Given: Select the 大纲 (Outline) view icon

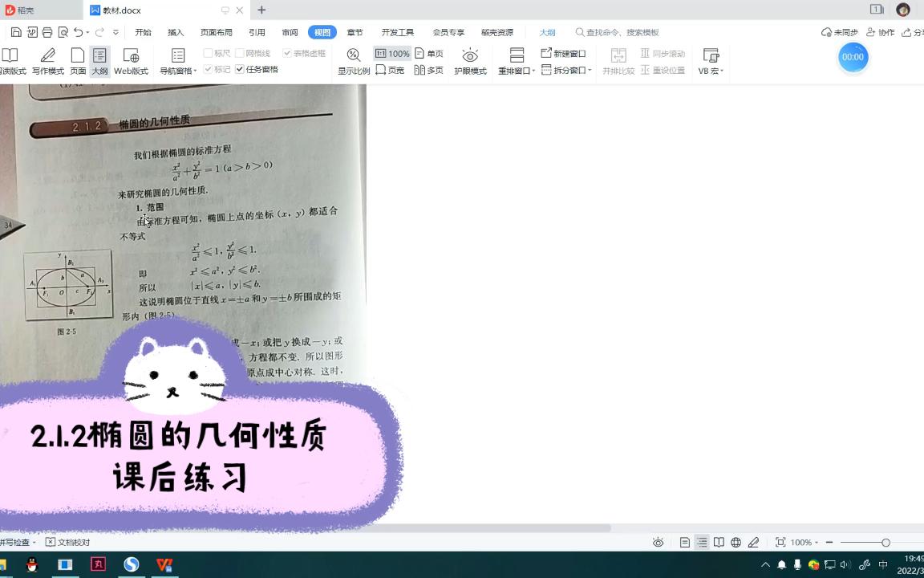Looking at the screenshot, I should pyautogui.click(x=98, y=56).
